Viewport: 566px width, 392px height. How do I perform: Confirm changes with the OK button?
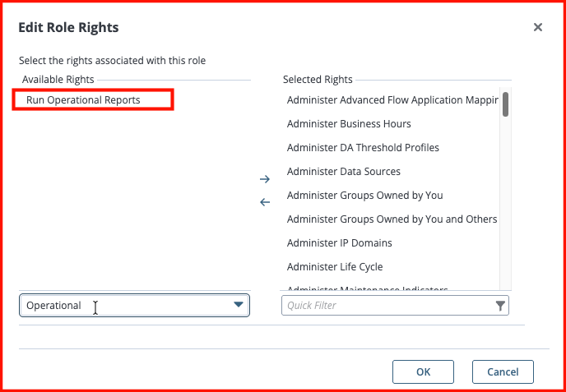coord(423,371)
